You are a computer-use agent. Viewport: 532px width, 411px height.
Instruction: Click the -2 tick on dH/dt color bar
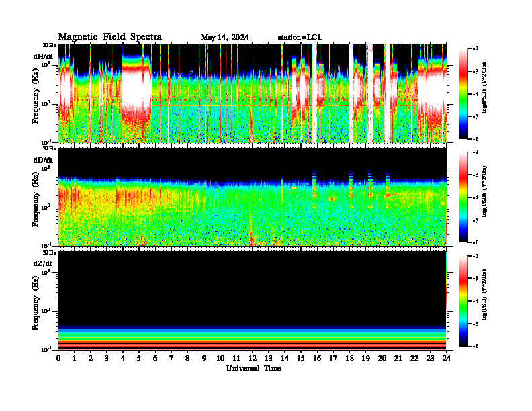click(x=476, y=49)
